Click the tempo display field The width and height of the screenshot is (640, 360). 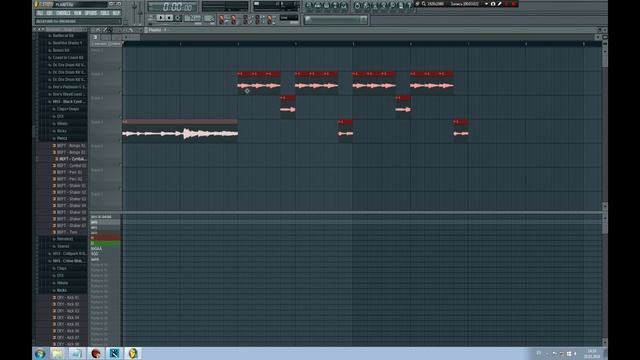coord(192,18)
